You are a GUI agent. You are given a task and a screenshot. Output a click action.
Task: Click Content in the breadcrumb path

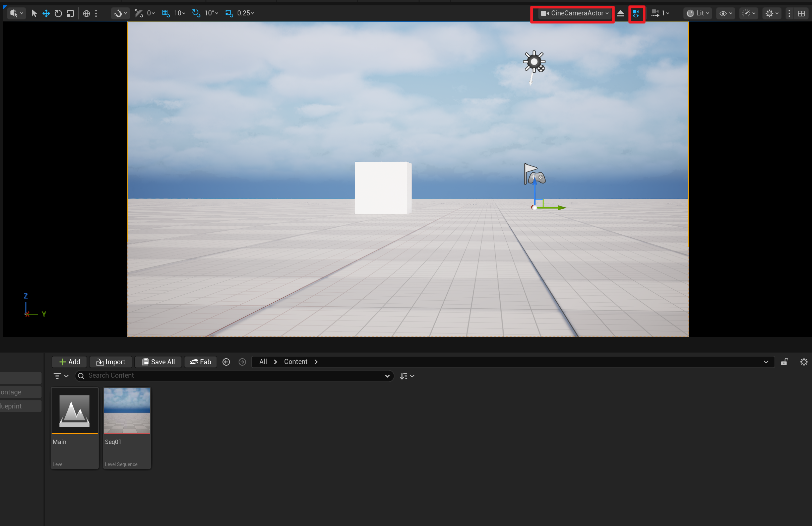(x=296, y=362)
